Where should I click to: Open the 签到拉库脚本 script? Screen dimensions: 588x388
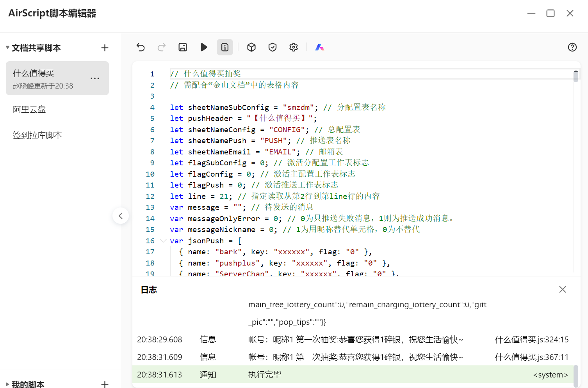[x=37, y=135]
